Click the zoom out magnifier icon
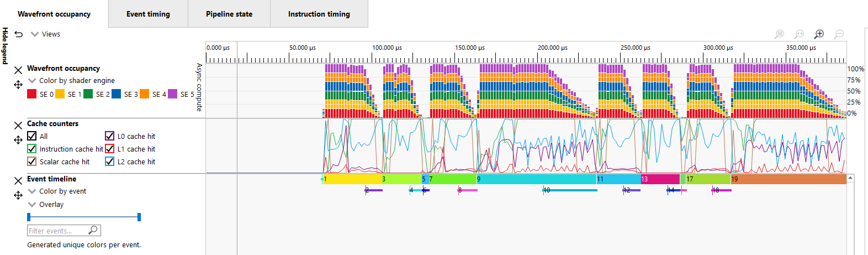Viewport: 868px width, 255px height. pyautogui.click(x=839, y=34)
